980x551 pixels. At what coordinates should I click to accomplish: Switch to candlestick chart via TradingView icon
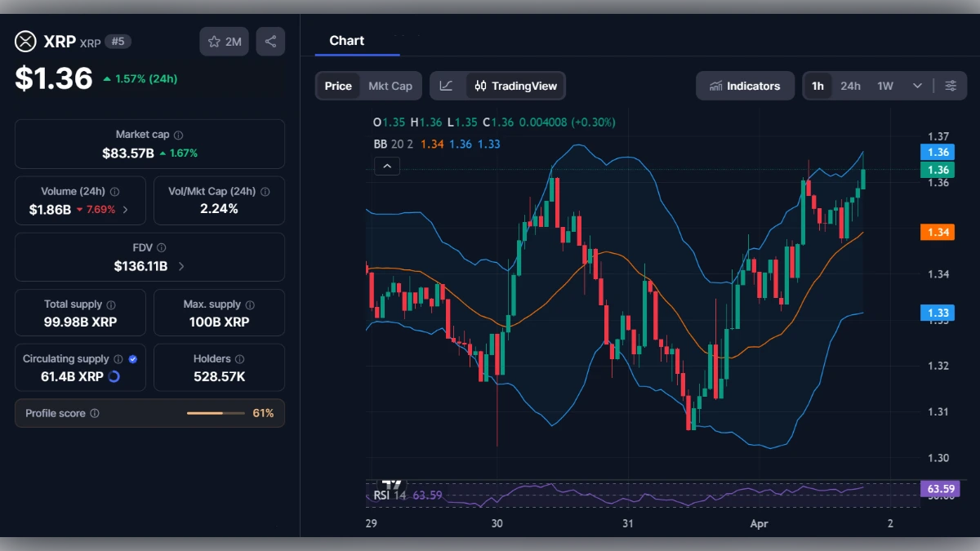[482, 85]
